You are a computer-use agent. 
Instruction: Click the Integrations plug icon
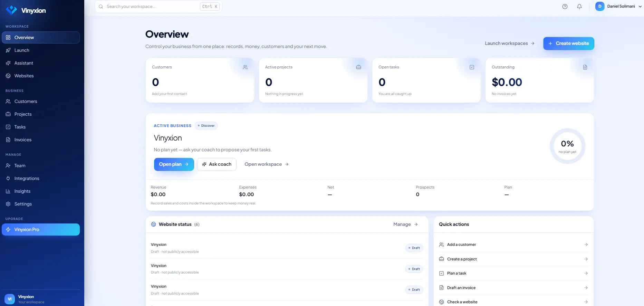pos(8,179)
